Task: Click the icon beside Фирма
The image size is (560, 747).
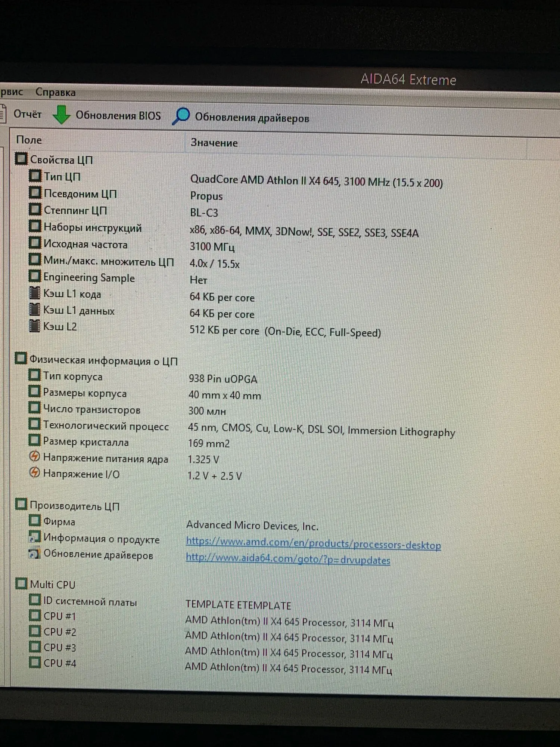Action: pyautogui.click(x=35, y=520)
